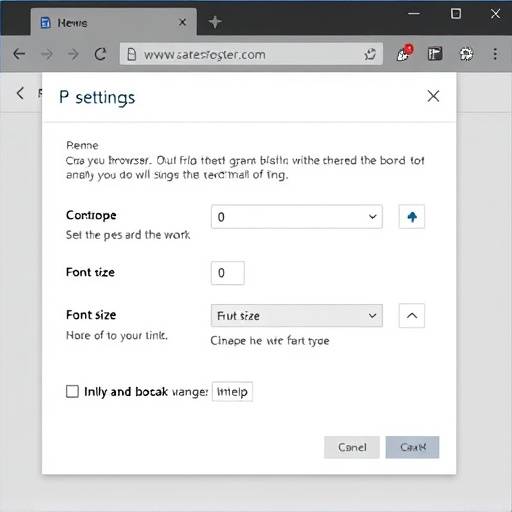Open the Frut size dropdown
512x512 pixels.
[x=297, y=315]
